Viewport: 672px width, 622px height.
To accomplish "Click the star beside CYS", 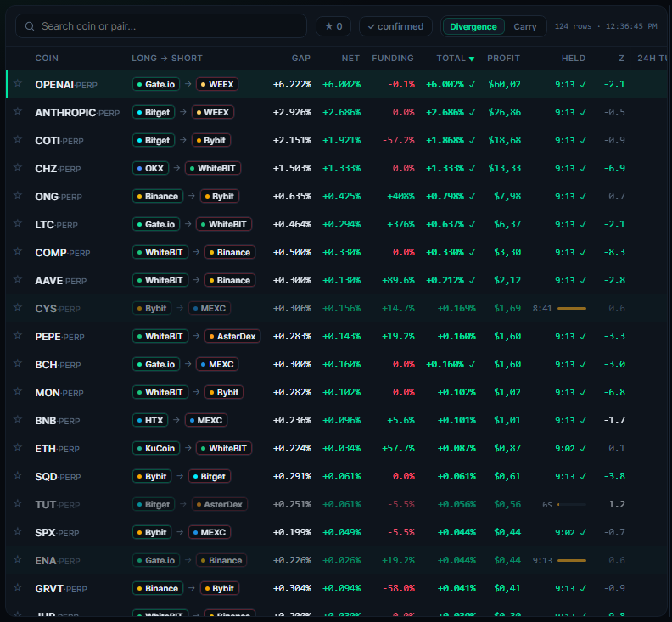I will [18, 307].
